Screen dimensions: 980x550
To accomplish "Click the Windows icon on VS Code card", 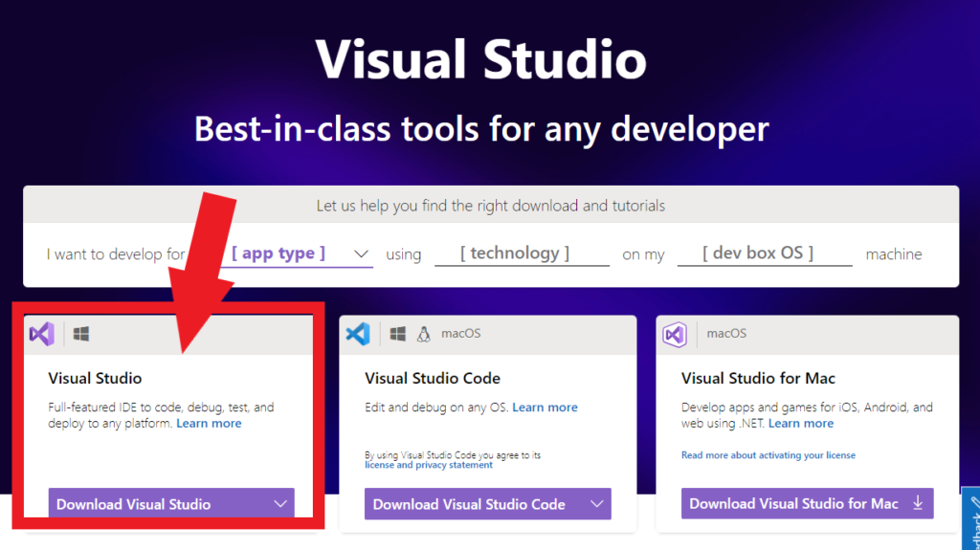I will tap(398, 334).
